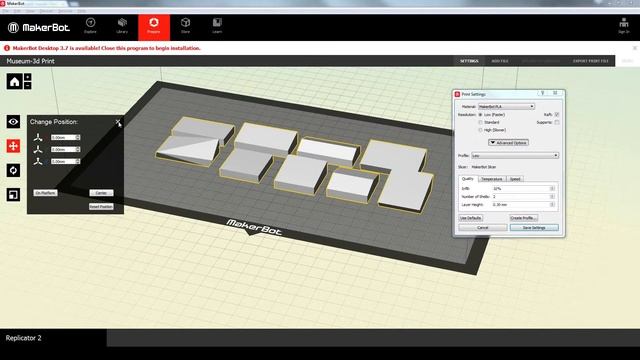Select the Scale tool
640x360 pixels.
point(13,195)
